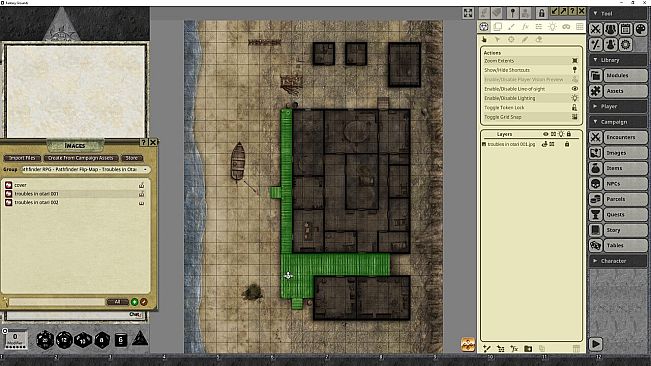Click the add paint layer icon
The image size is (651, 366).
click(487, 349)
